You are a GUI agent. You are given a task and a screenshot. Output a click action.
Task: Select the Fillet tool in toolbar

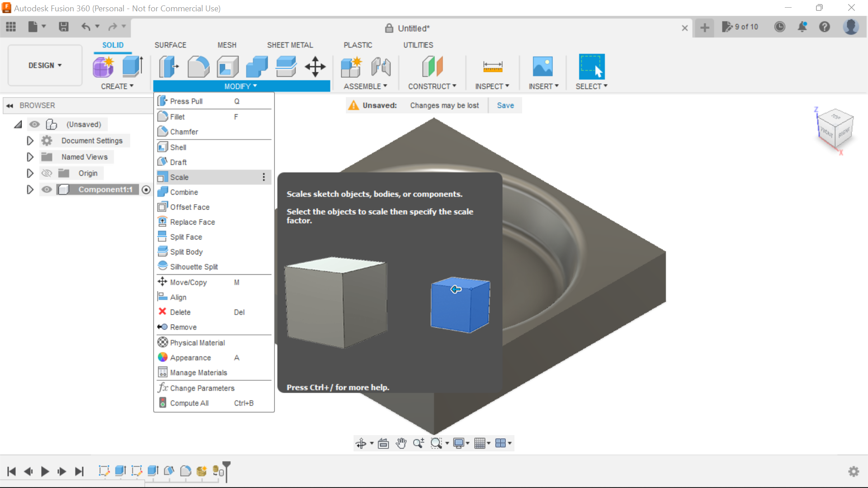tap(198, 67)
